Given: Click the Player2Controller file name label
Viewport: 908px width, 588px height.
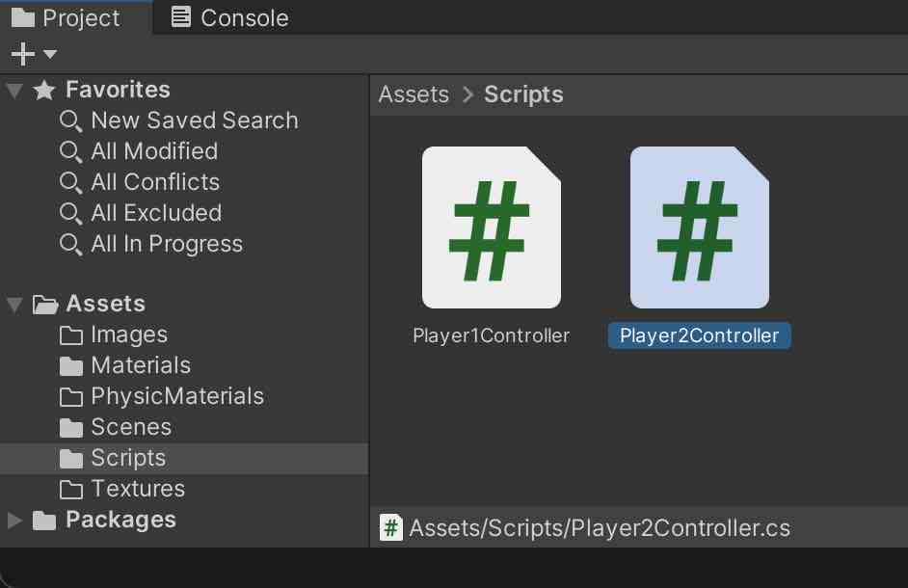Looking at the screenshot, I should tap(699, 335).
